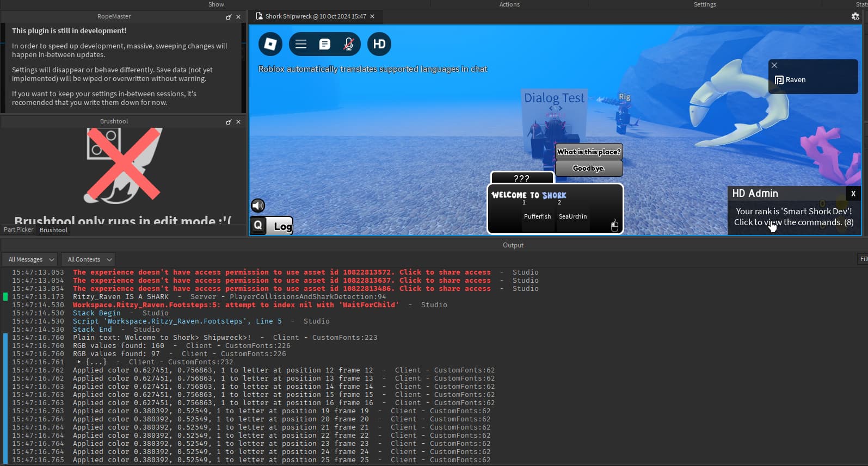Open the Roblox menu logo button
This screenshot has width=868, height=466.
[x=270, y=44]
